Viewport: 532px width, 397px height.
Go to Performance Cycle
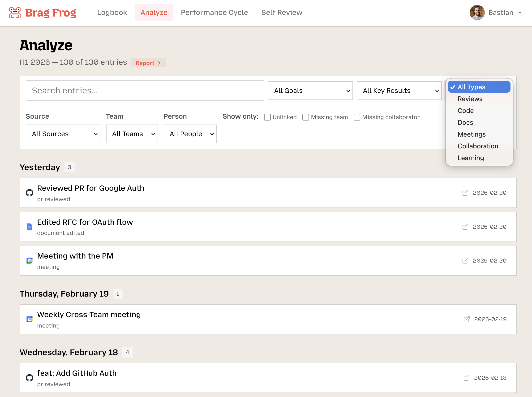214,12
